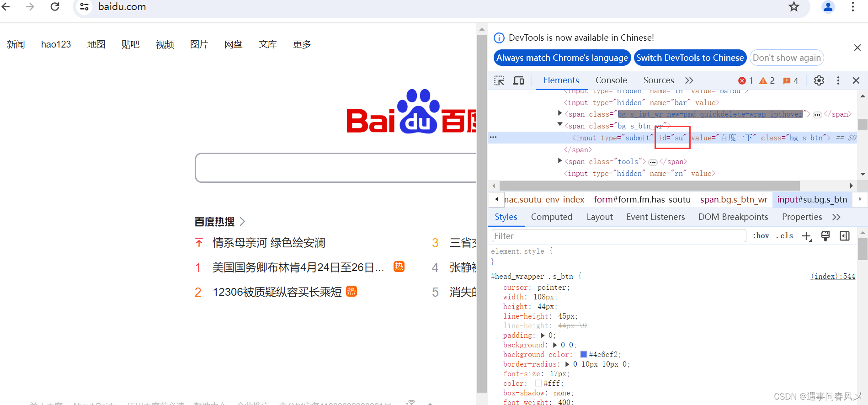Viewport: 868px width, 405px height.
Task: Expand the background shorthand triangle
Action: pyautogui.click(x=555, y=345)
